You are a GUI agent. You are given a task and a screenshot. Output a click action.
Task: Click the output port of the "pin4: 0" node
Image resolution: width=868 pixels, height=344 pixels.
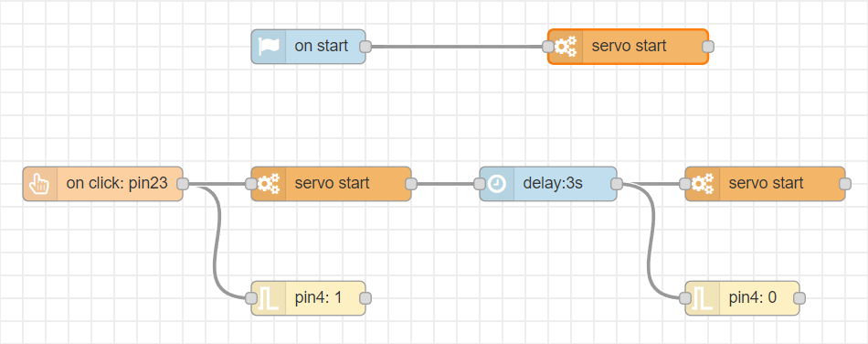pos(799,298)
